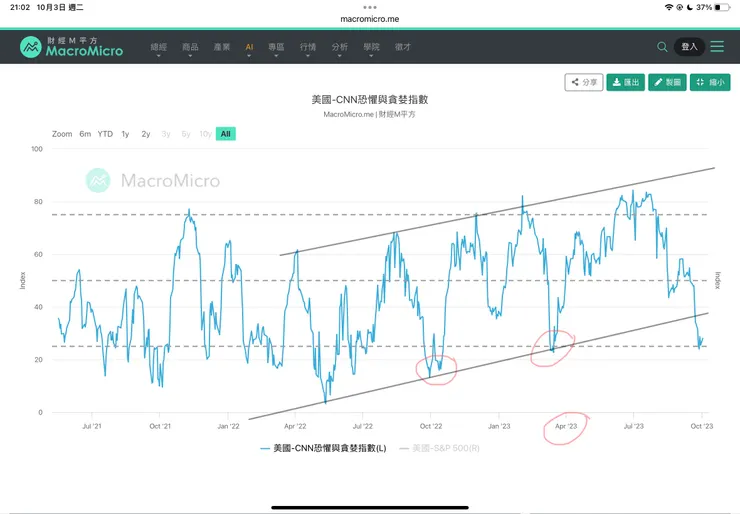Select the 2y zoom range
740x514 pixels.
click(146, 134)
